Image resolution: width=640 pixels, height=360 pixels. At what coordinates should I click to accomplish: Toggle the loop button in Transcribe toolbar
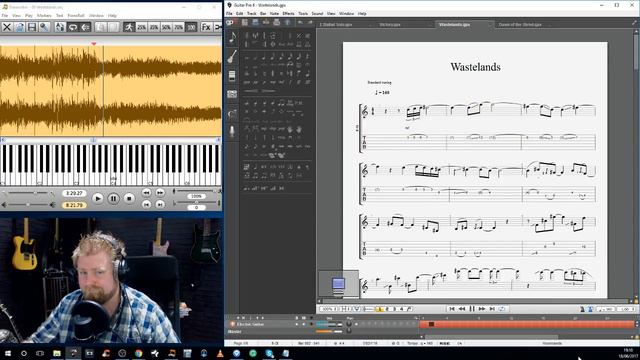(73, 27)
